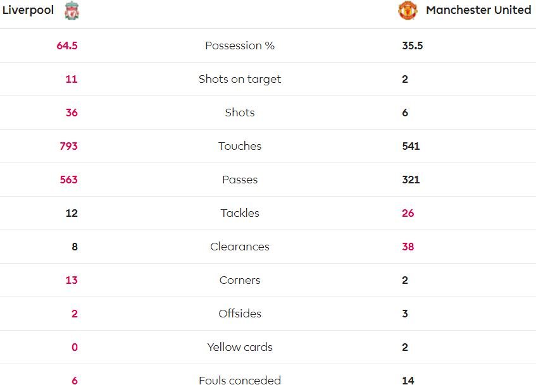Select the Possession % stat label
This screenshot has width=536, height=392.
pyautogui.click(x=240, y=46)
